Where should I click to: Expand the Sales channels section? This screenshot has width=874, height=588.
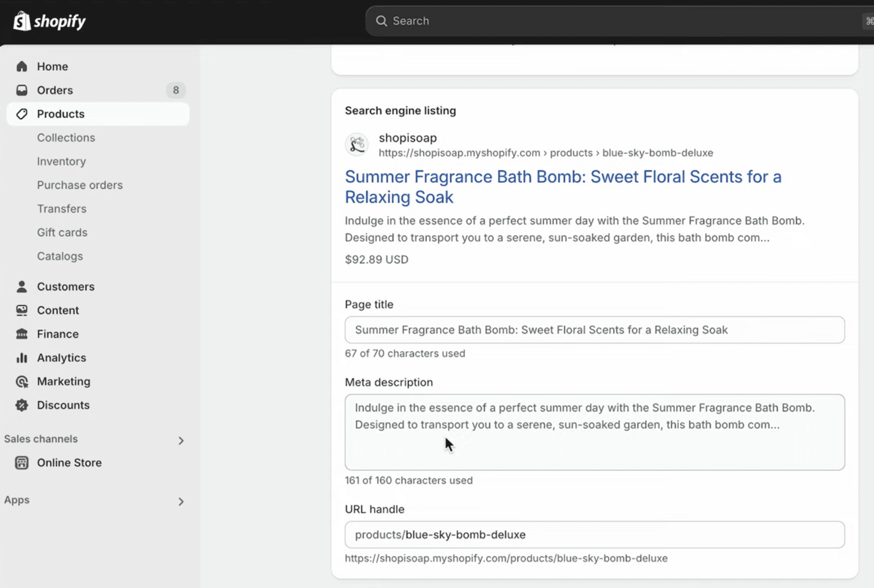[x=181, y=440]
